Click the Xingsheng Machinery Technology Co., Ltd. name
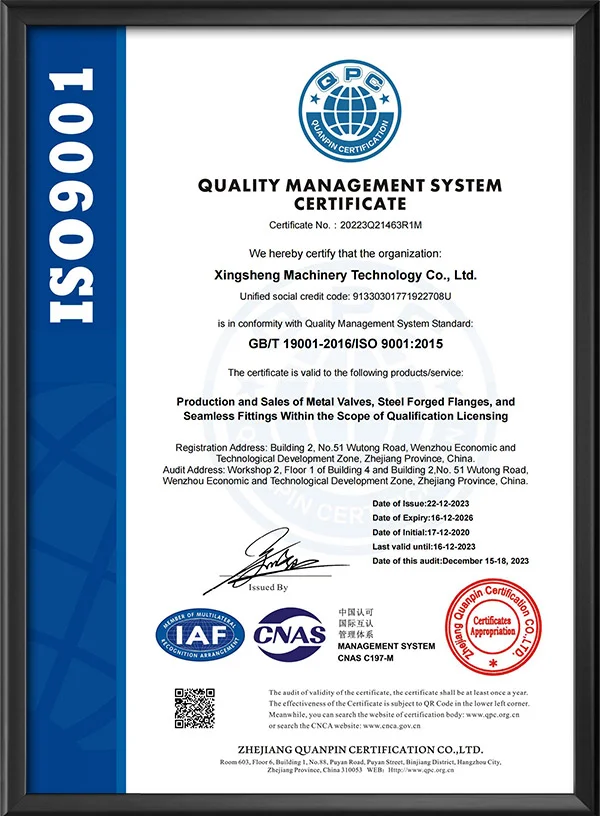This screenshot has width=600, height=816. point(347,274)
